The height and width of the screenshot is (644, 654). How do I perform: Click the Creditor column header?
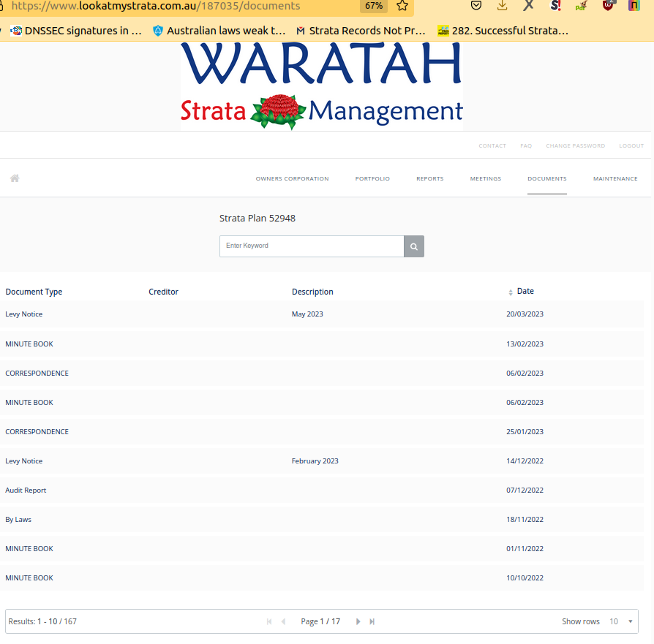tap(164, 292)
